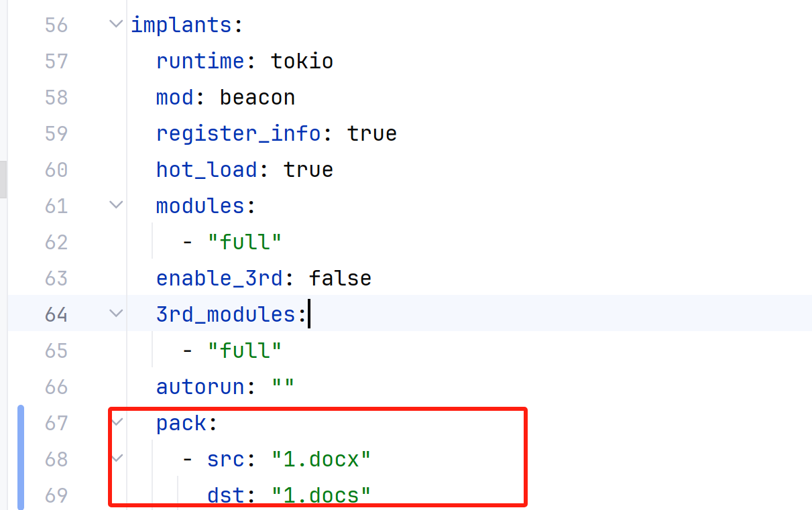Collapse the implants block fold arrow
The width and height of the screenshot is (812, 510).
117,25
